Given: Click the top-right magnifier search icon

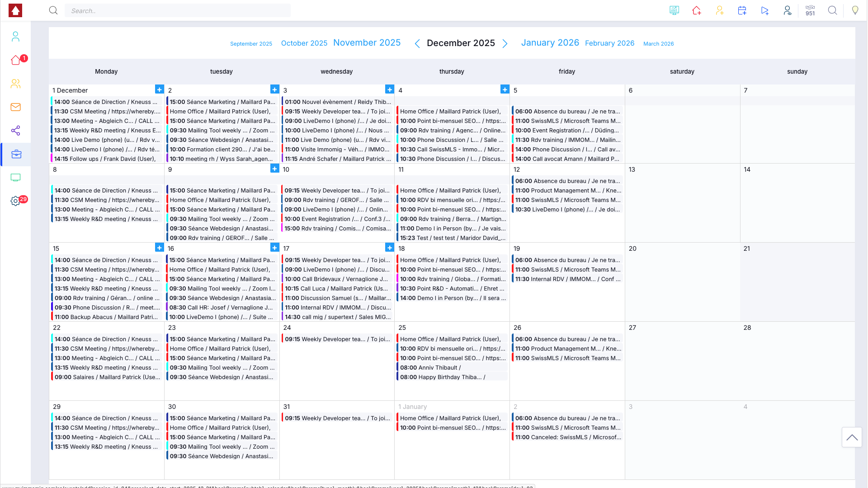Looking at the screenshot, I should coord(832,10).
